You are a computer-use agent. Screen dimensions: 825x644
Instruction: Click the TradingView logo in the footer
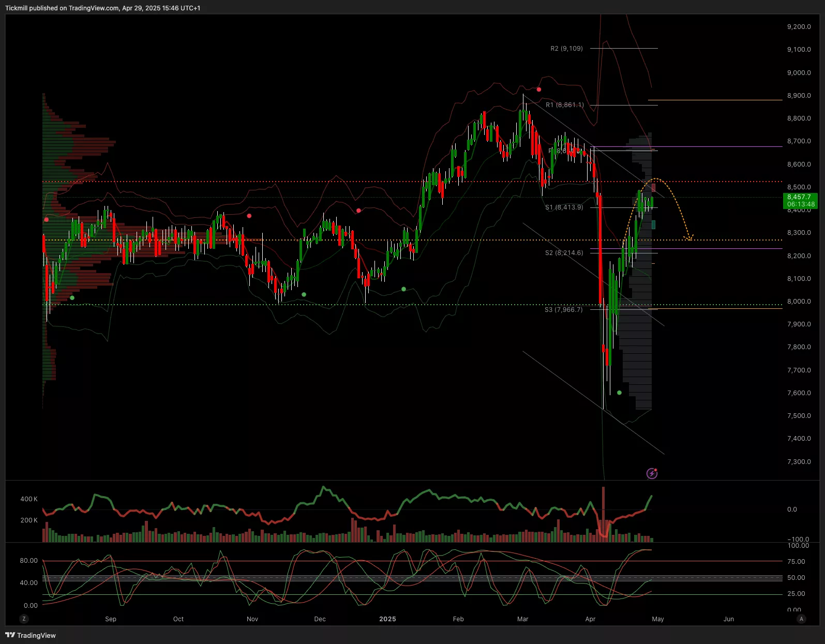31,635
